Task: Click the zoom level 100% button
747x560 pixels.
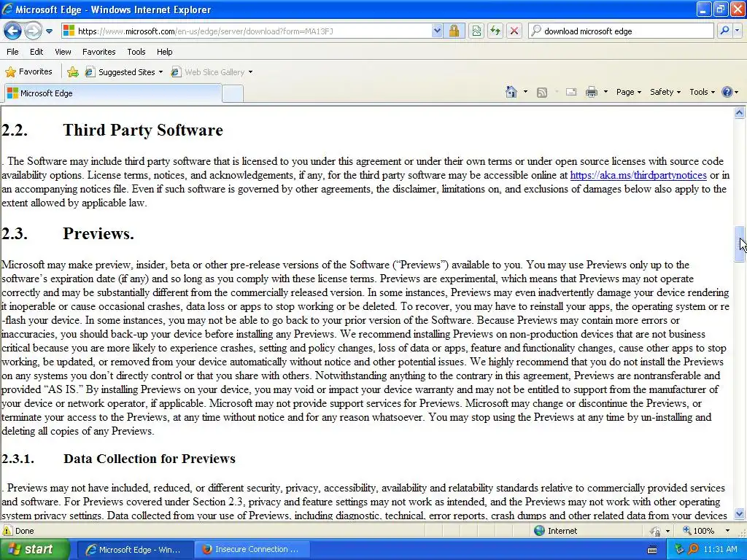Action: coord(699,531)
